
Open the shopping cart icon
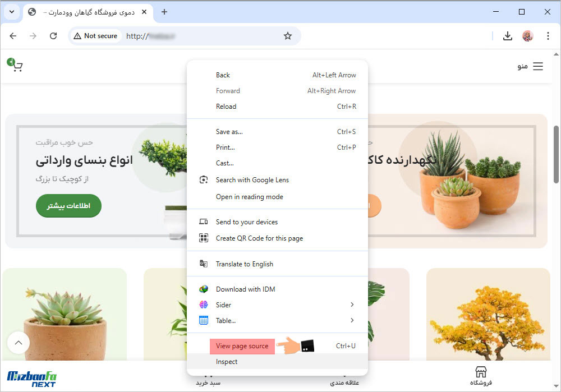[x=16, y=66]
